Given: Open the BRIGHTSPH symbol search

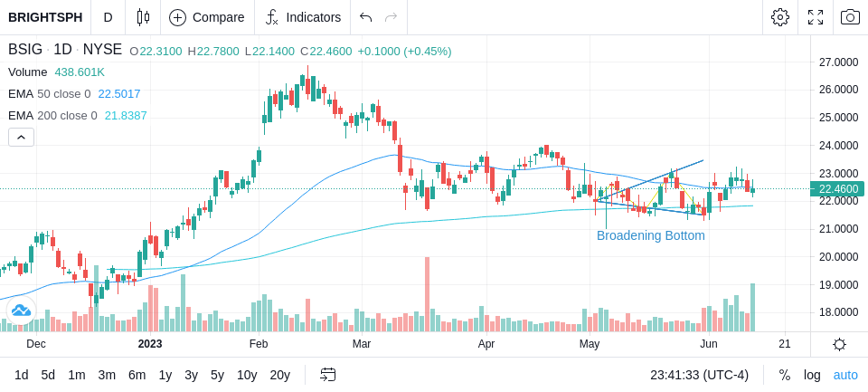Looking at the screenshot, I should [x=45, y=17].
